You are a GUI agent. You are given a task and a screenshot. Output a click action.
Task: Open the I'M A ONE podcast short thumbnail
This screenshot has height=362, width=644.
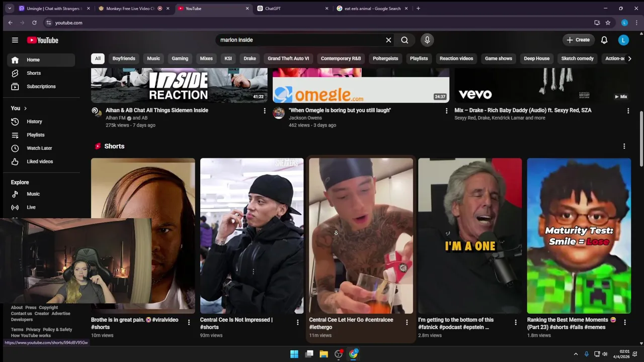(470, 236)
